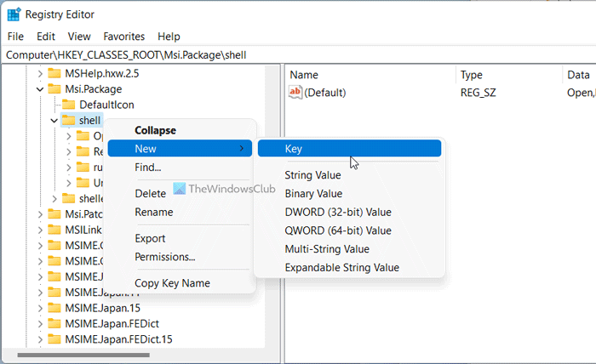The image size is (596, 364).
Task: Click the (Default) string value icon
Action: 295,92
